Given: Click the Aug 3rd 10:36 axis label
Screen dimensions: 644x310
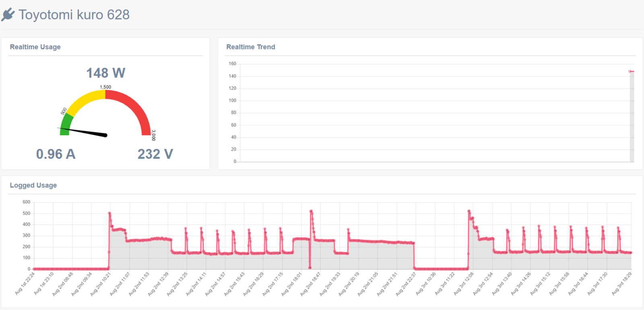Looking at the screenshot, I should click(x=426, y=284).
